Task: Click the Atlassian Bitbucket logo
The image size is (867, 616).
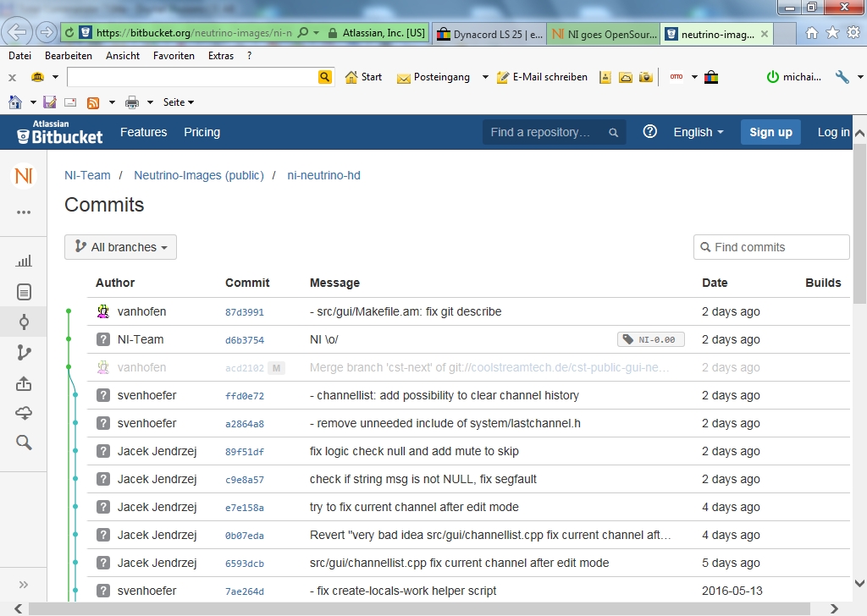Action: point(59,132)
